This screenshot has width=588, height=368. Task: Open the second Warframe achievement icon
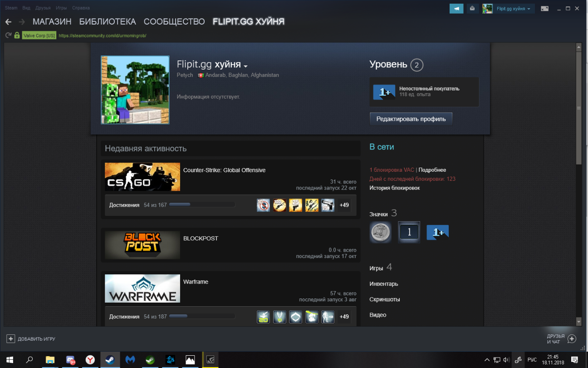[279, 317]
